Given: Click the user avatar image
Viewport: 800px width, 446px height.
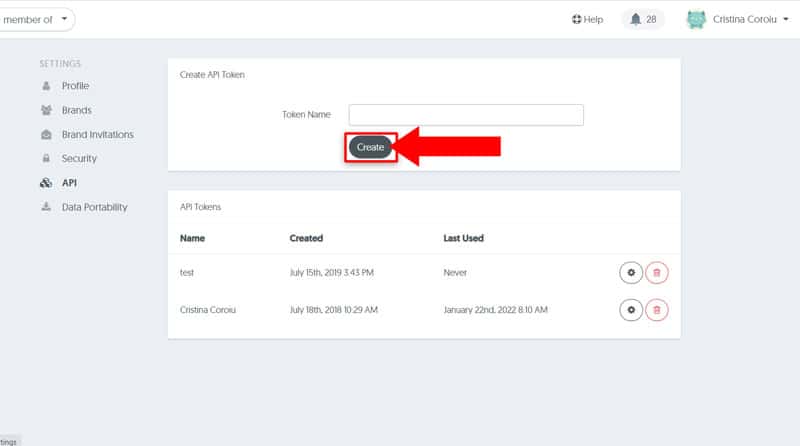Looking at the screenshot, I should tap(696, 19).
